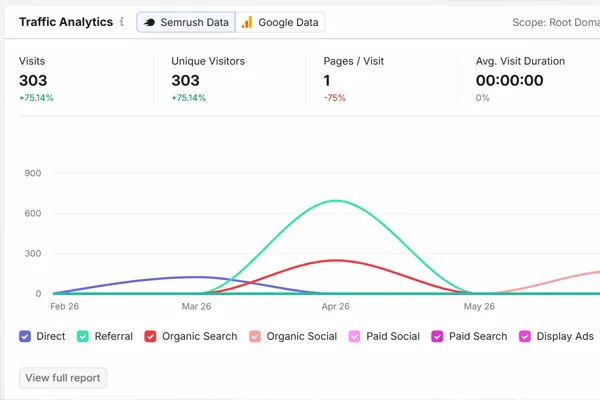Click the Apr 26 axis label

tap(336, 306)
